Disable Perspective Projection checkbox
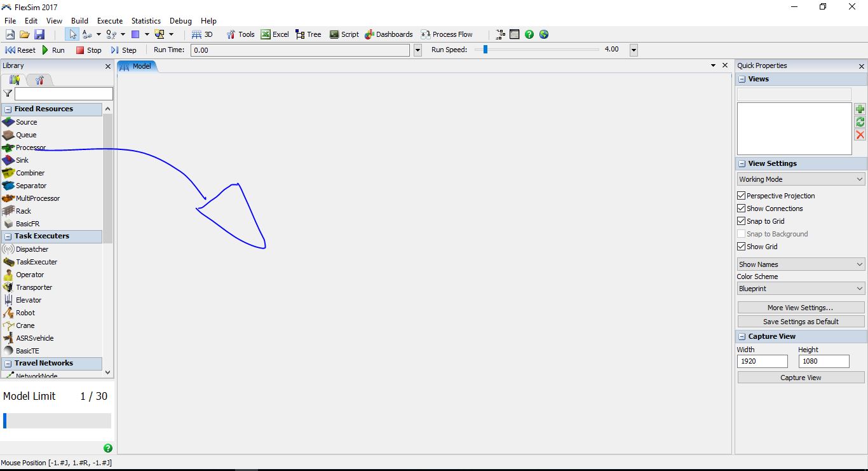Image resolution: width=868 pixels, height=471 pixels. click(741, 196)
